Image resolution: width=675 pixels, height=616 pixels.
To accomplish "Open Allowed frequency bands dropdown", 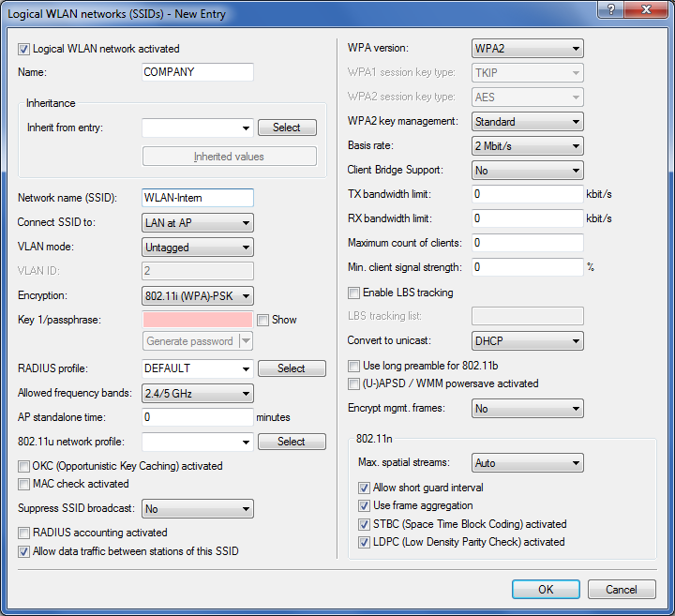I will (198, 394).
